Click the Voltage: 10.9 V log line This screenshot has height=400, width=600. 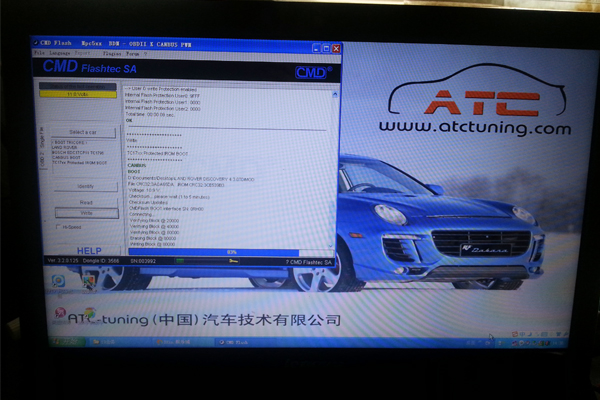tap(142, 190)
